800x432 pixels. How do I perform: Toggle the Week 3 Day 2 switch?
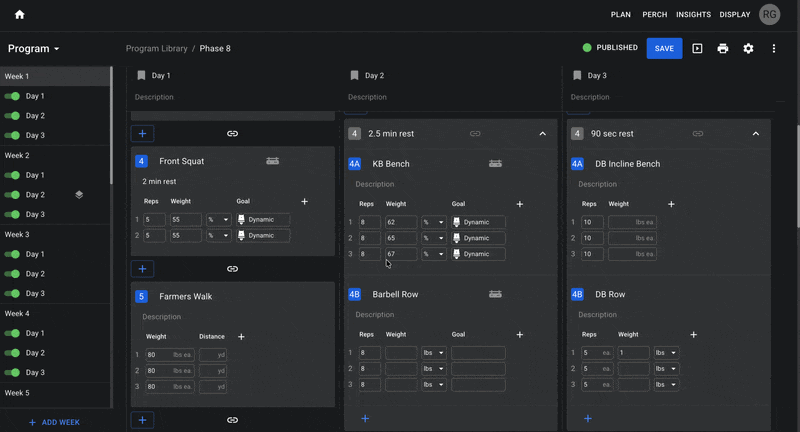click(12, 274)
